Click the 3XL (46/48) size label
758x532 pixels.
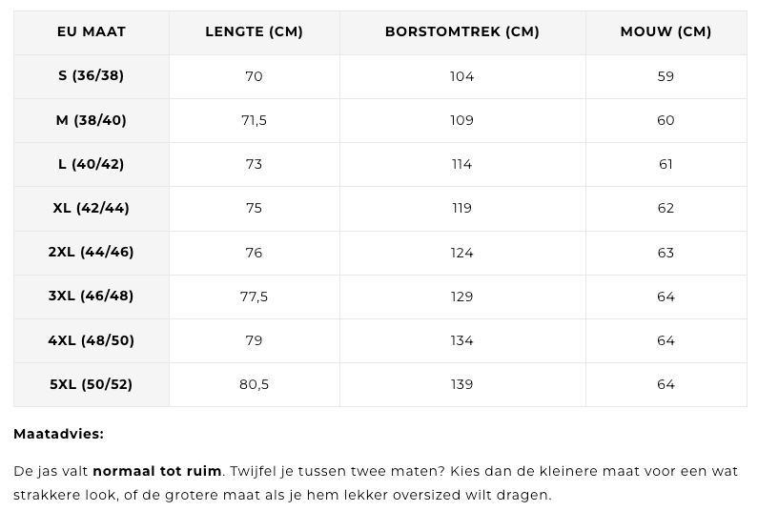coord(92,296)
